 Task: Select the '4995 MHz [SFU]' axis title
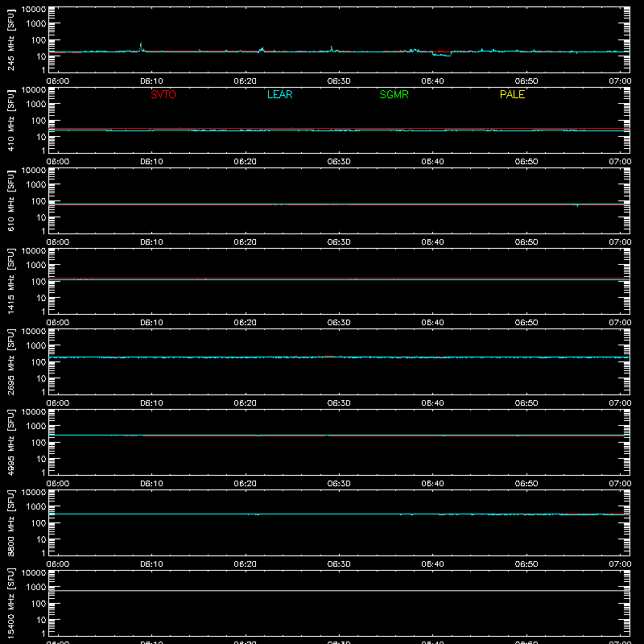tap(11, 443)
